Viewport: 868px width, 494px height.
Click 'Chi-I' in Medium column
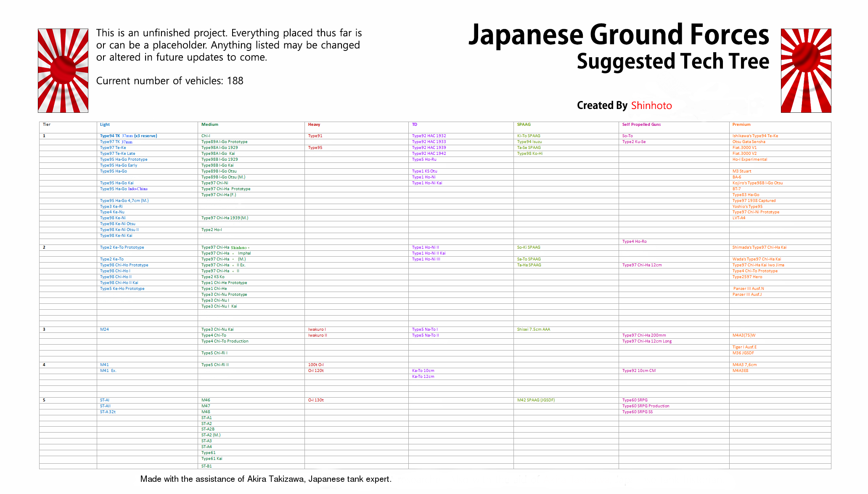pyautogui.click(x=206, y=136)
